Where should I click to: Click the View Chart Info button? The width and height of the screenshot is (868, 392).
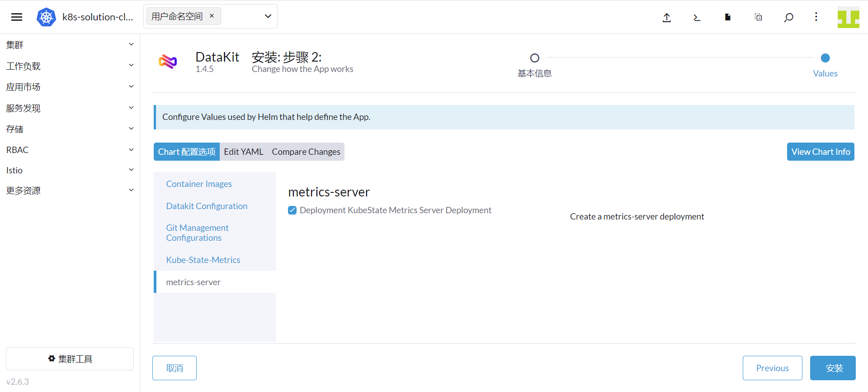[x=821, y=152]
